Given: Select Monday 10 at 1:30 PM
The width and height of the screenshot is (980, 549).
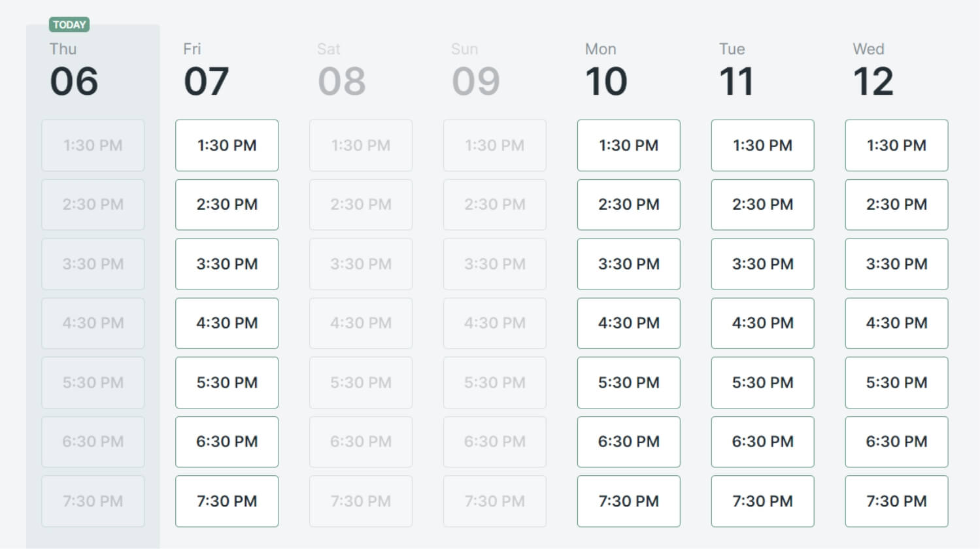Looking at the screenshot, I should (x=629, y=145).
